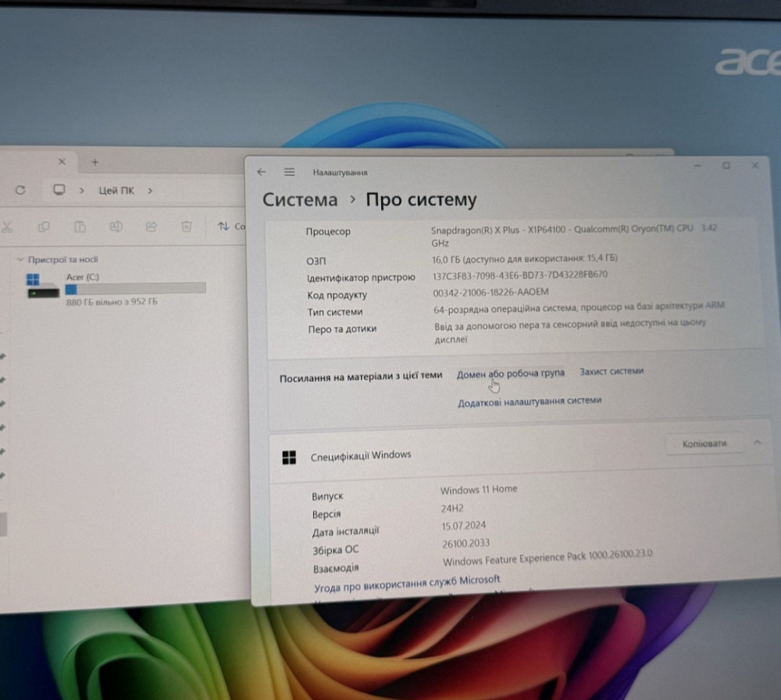781x700 pixels.
Task: Click the Rename icon in Explorer toolbar
Action: coord(116,227)
